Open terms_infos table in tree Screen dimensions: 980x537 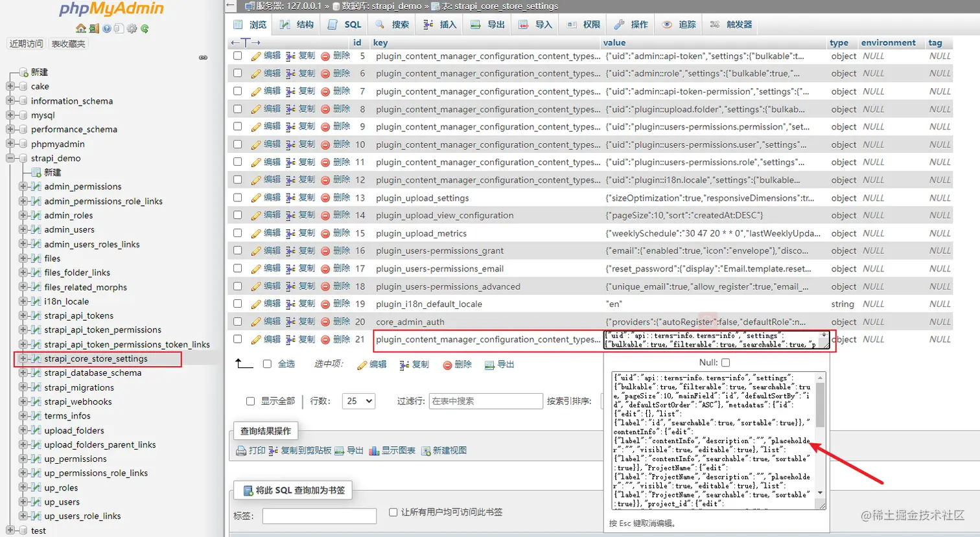coord(67,416)
